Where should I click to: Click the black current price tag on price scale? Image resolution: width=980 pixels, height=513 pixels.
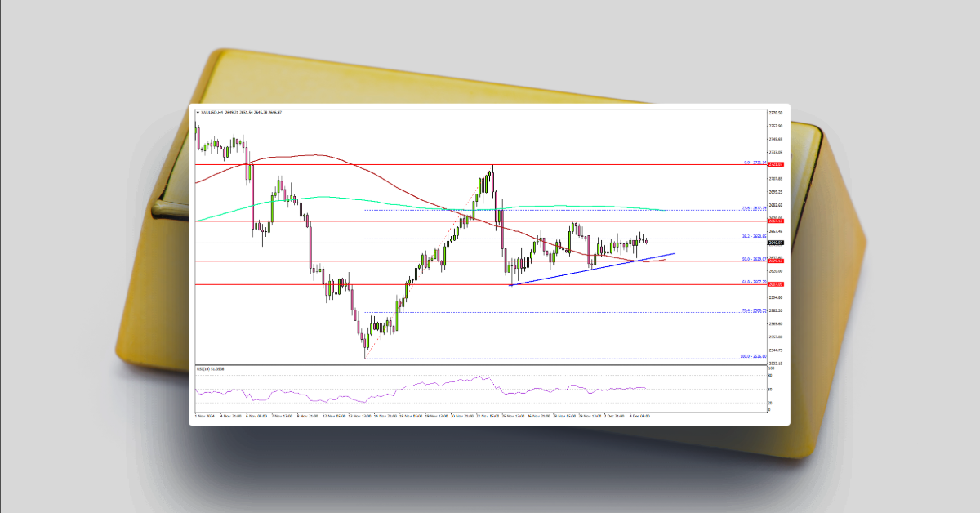[774, 243]
